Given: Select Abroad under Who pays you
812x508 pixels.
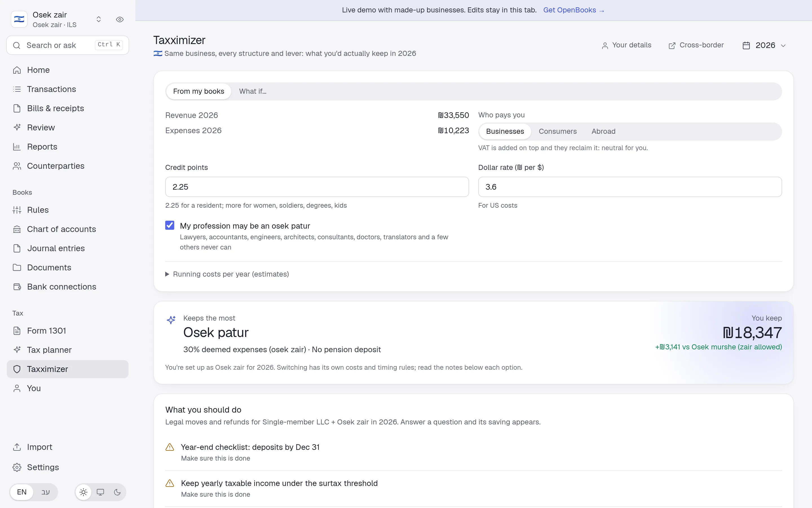Looking at the screenshot, I should pyautogui.click(x=603, y=131).
